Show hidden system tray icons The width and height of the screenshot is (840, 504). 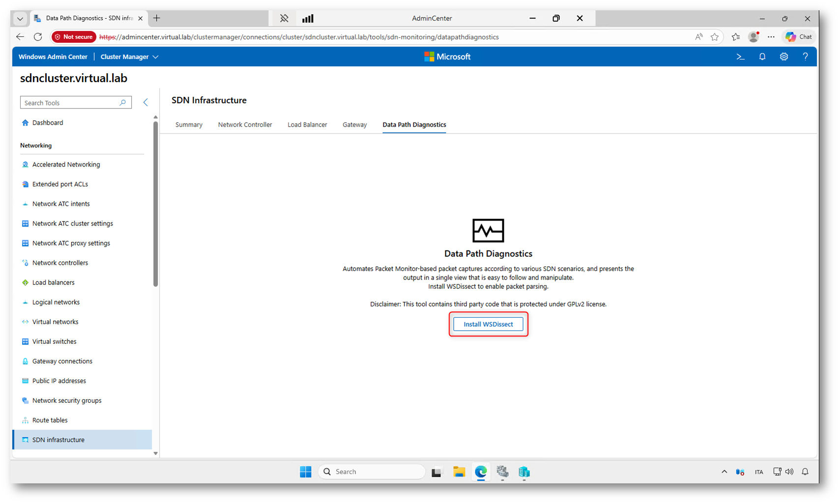pyautogui.click(x=724, y=472)
